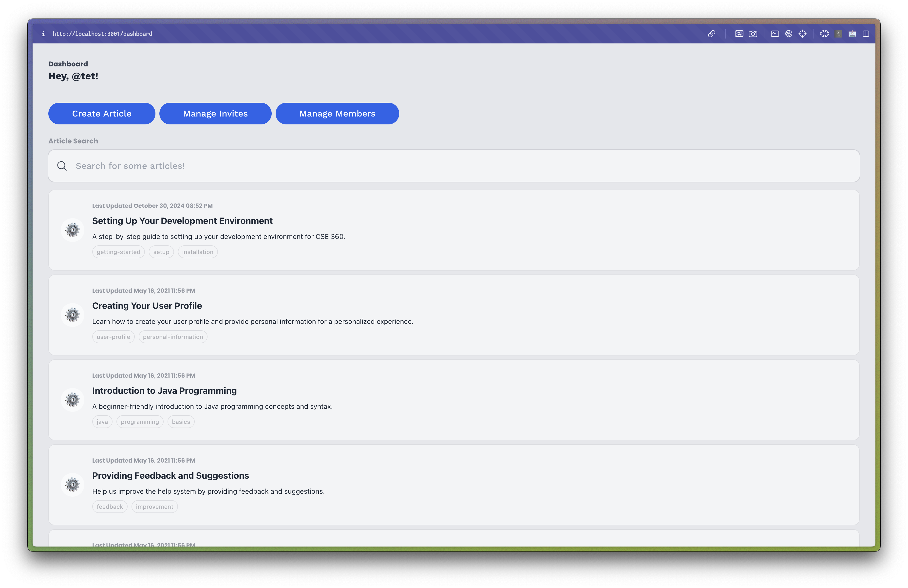Select the java tag pill
Viewport: 908px width, 588px height.
tap(102, 422)
